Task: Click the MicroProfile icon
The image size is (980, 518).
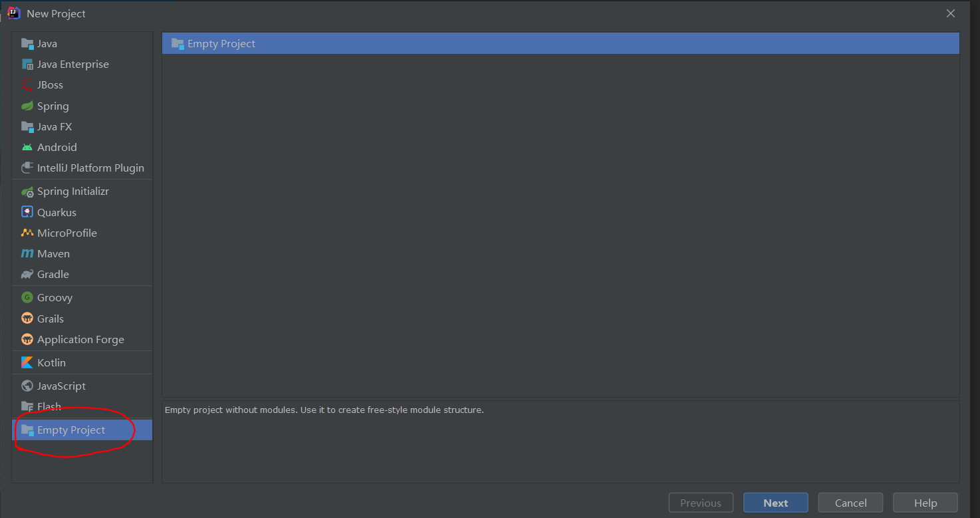Action: click(27, 233)
